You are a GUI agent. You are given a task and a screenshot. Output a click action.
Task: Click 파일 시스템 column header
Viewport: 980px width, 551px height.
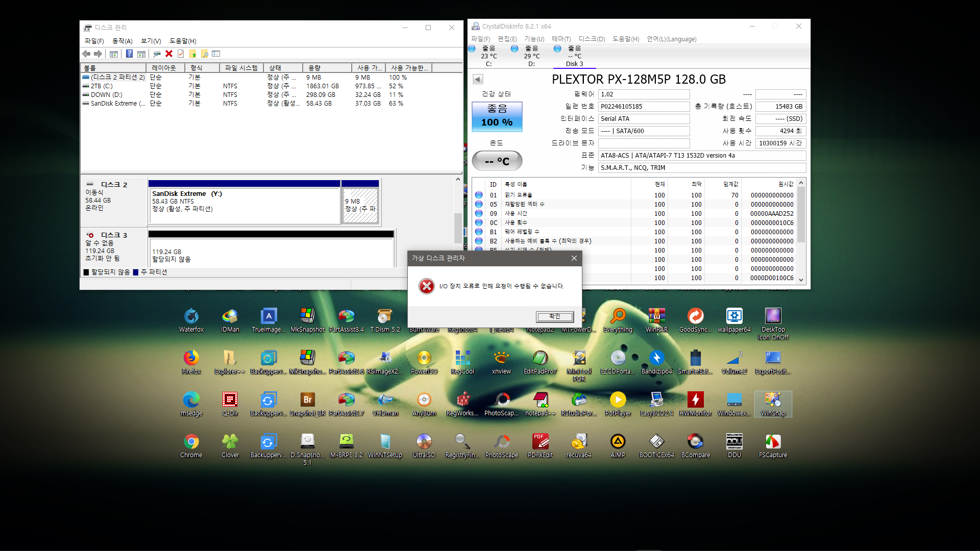click(x=241, y=68)
